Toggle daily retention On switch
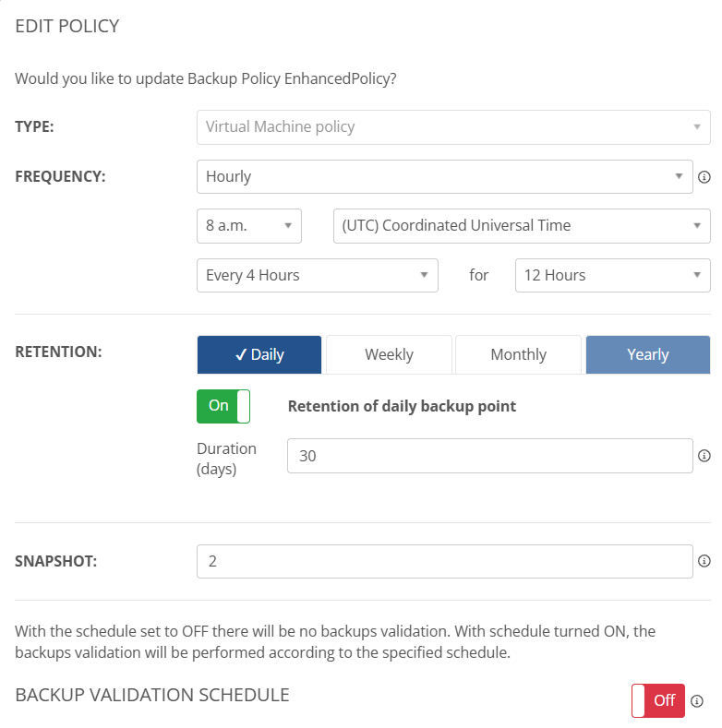Screen dimensions: 722x728 pyautogui.click(x=223, y=406)
